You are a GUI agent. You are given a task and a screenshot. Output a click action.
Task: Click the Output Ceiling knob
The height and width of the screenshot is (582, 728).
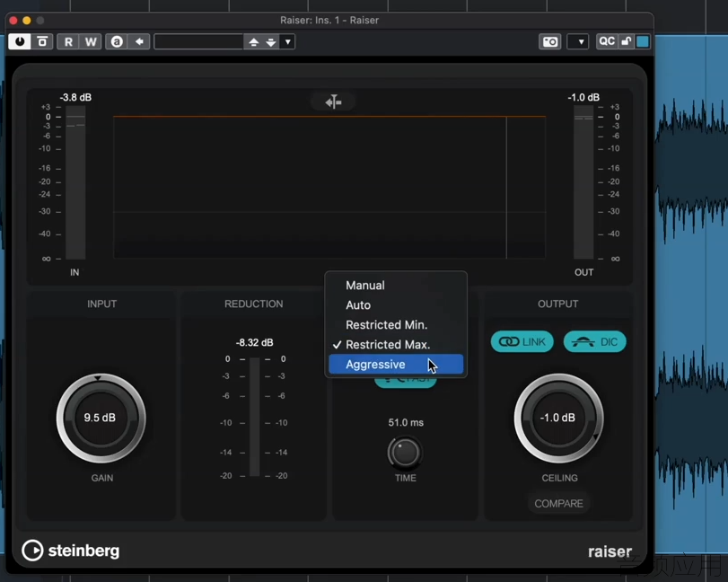(x=558, y=418)
